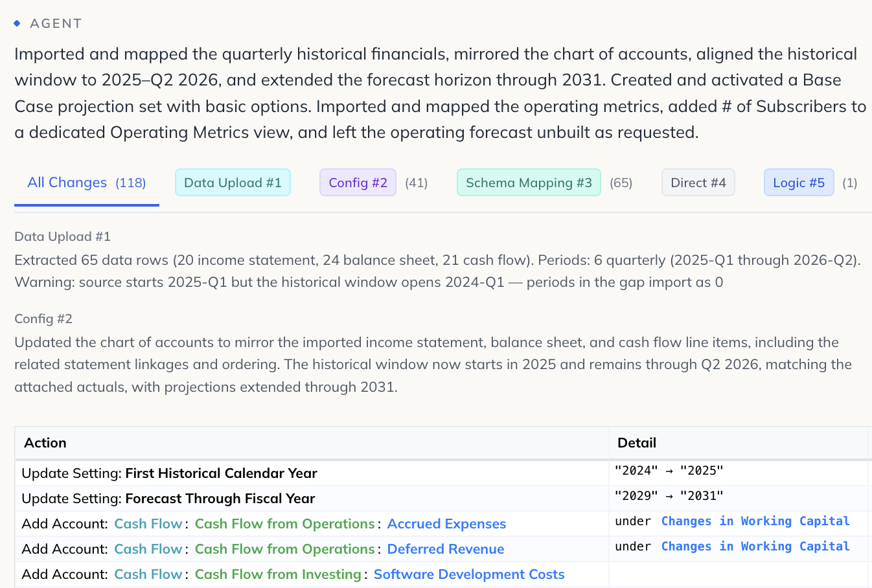Select the First Historical Calendar Year row
872x588 pixels.
coord(441,473)
